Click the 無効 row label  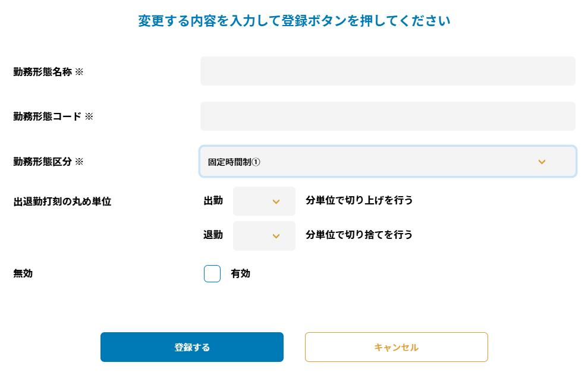[x=23, y=274]
